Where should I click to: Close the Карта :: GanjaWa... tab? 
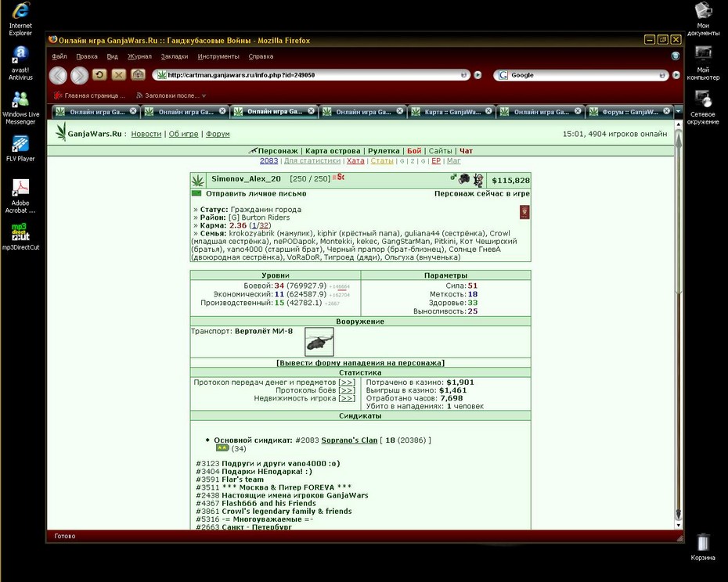point(488,111)
